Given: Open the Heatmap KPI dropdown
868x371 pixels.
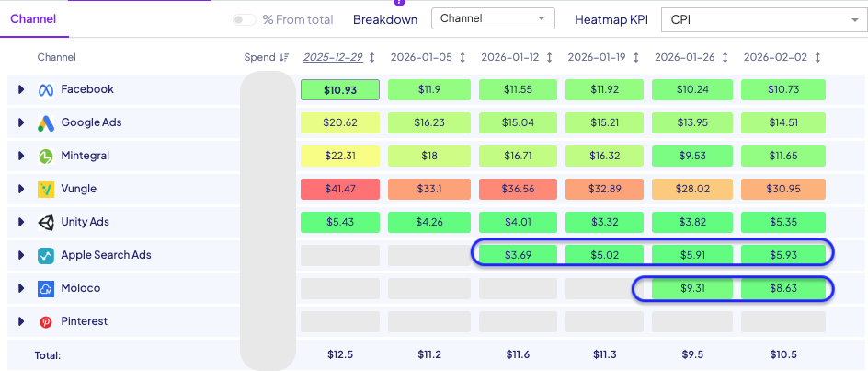Looking at the screenshot, I should 761,19.
